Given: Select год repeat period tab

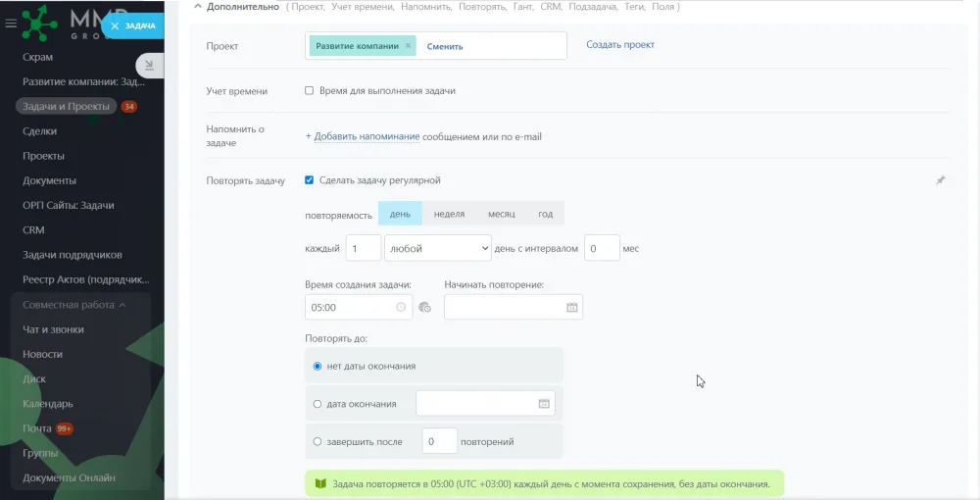Looking at the screenshot, I should [545, 214].
